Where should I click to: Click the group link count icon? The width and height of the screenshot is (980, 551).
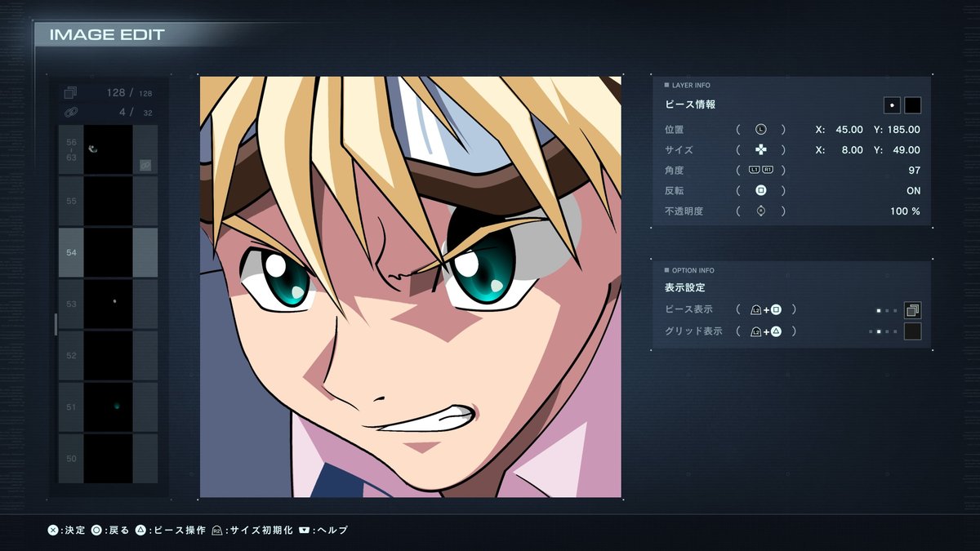(70, 112)
